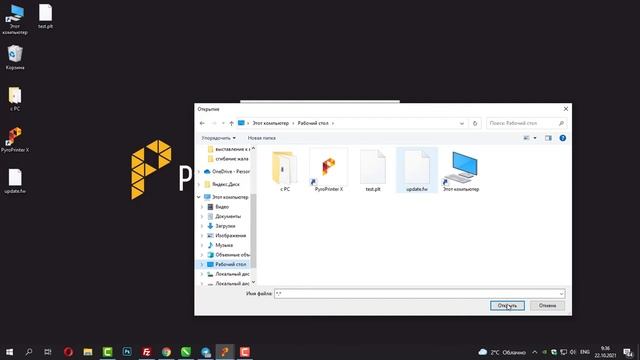The image size is (640, 360).
Task: Select Этот компьютер shortcut in the file list
Action: pos(461,171)
